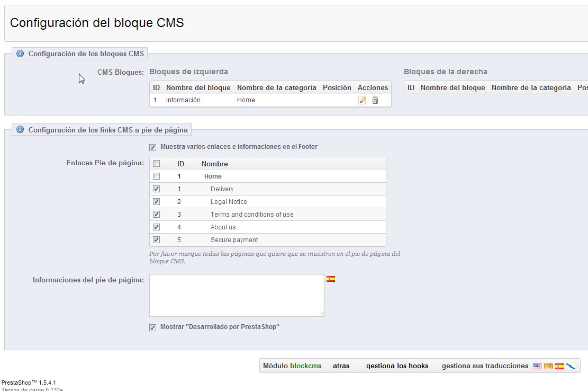Edit the Información block with pencil icon

(362, 100)
